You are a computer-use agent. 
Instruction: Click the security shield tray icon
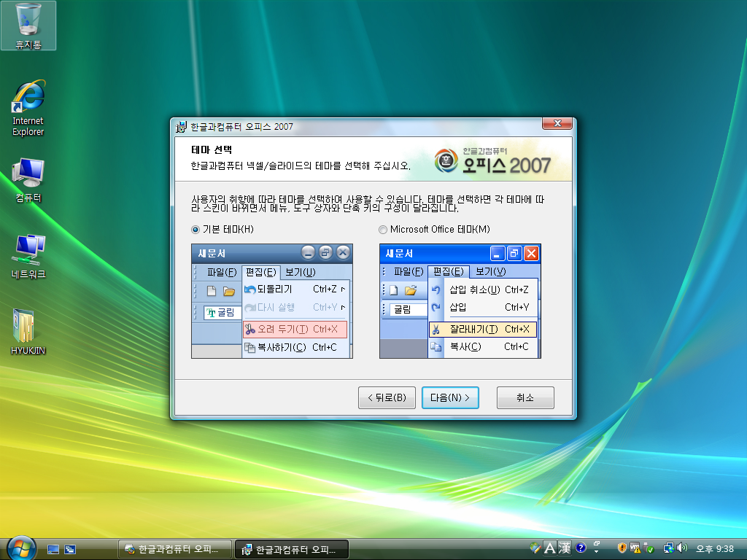coord(622,548)
